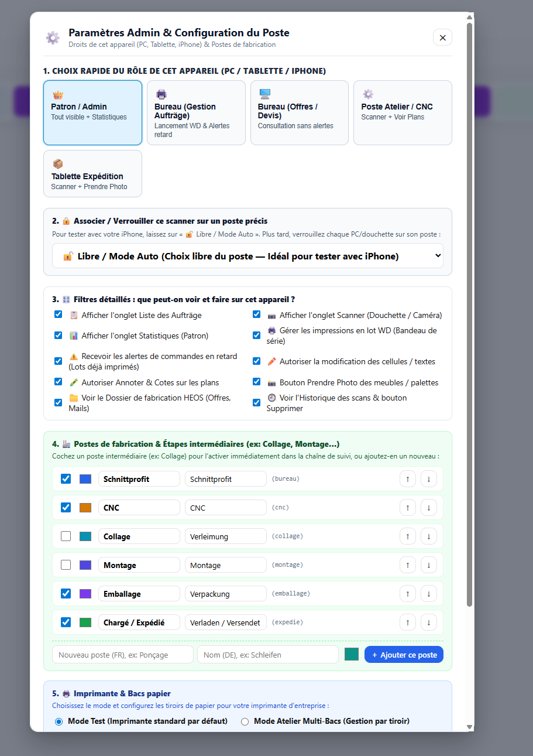This screenshot has height=756, width=533.
Task: Choose the Tablette Expédition package card
Action: 92,173
